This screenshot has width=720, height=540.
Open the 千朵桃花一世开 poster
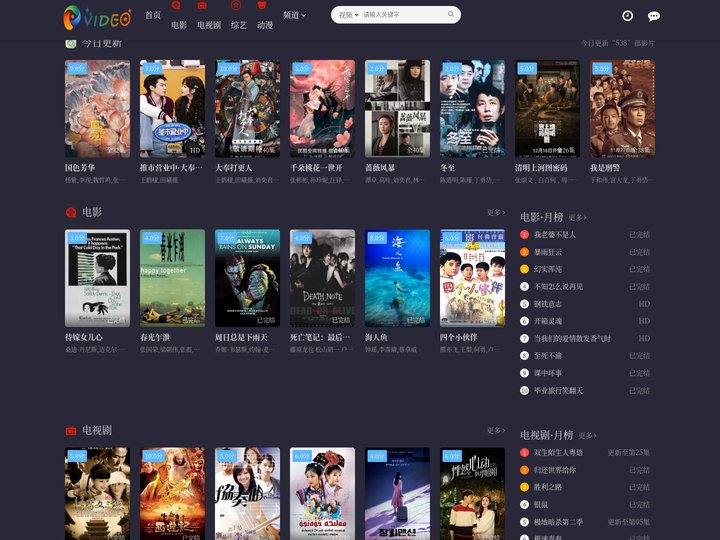click(x=322, y=108)
